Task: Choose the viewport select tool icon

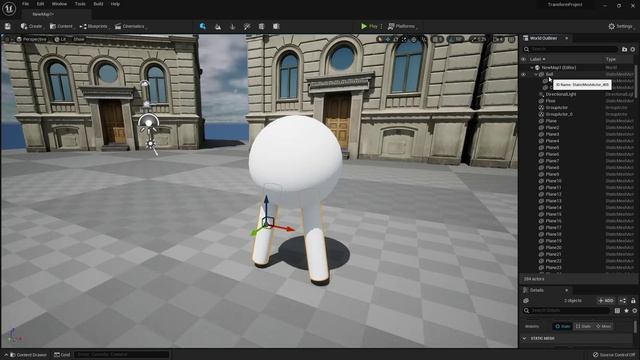Action: click(x=381, y=39)
